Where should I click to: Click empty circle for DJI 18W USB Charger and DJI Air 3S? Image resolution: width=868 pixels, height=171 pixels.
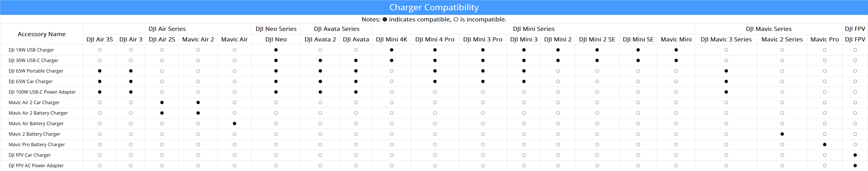pyautogui.click(x=100, y=50)
